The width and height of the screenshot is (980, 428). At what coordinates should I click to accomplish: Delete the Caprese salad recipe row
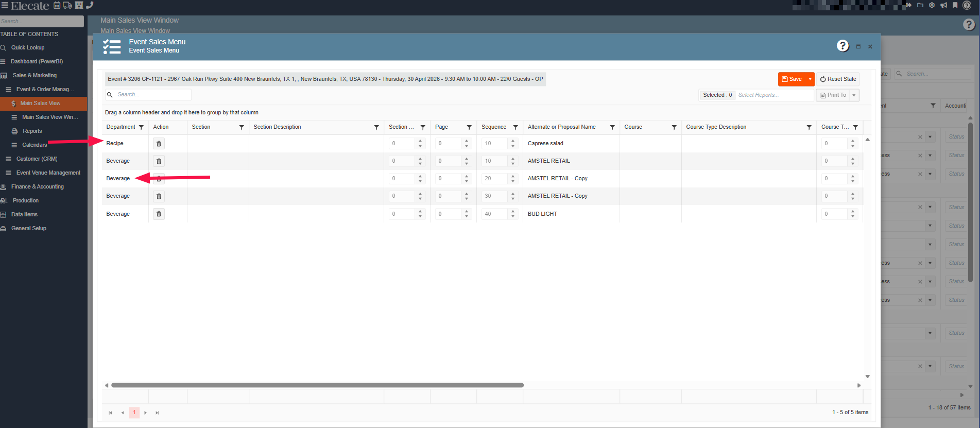point(159,144)
